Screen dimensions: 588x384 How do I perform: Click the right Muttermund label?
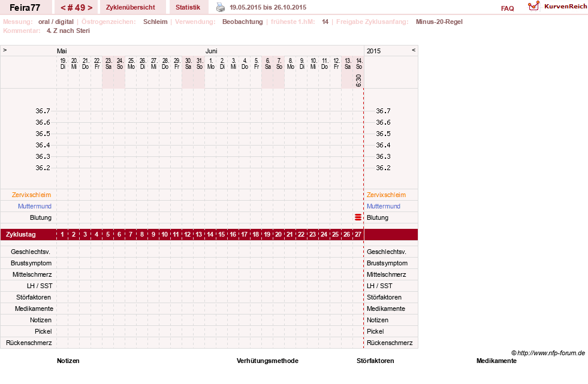click(x=383, y=206)
